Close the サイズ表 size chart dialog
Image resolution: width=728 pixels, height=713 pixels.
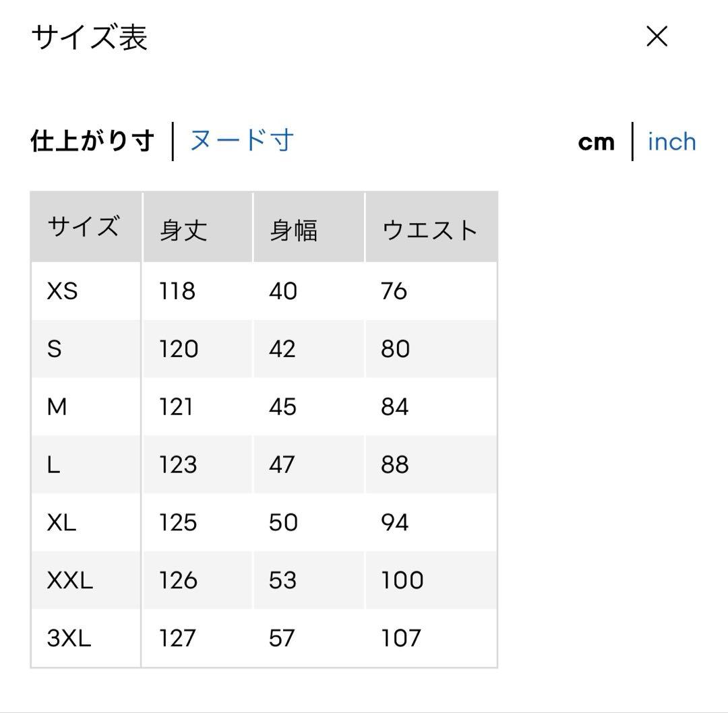point(657,36)
